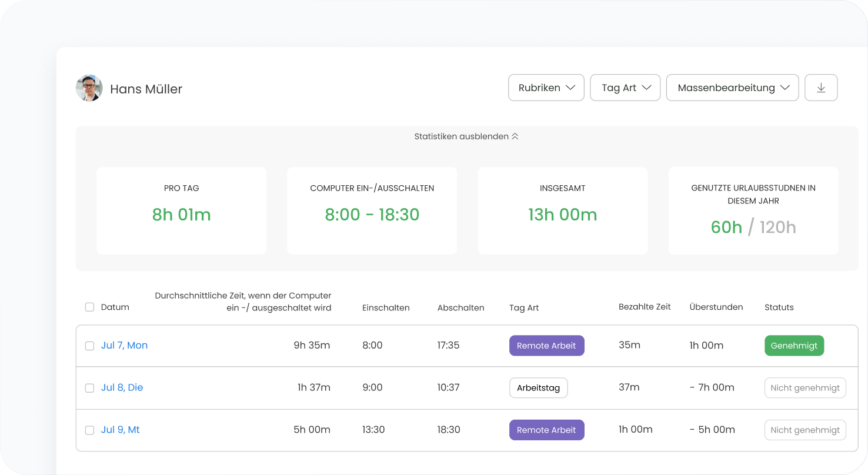Screen dimensions: 868x475
Task: Click the download icon button
Action: point(821,88)
